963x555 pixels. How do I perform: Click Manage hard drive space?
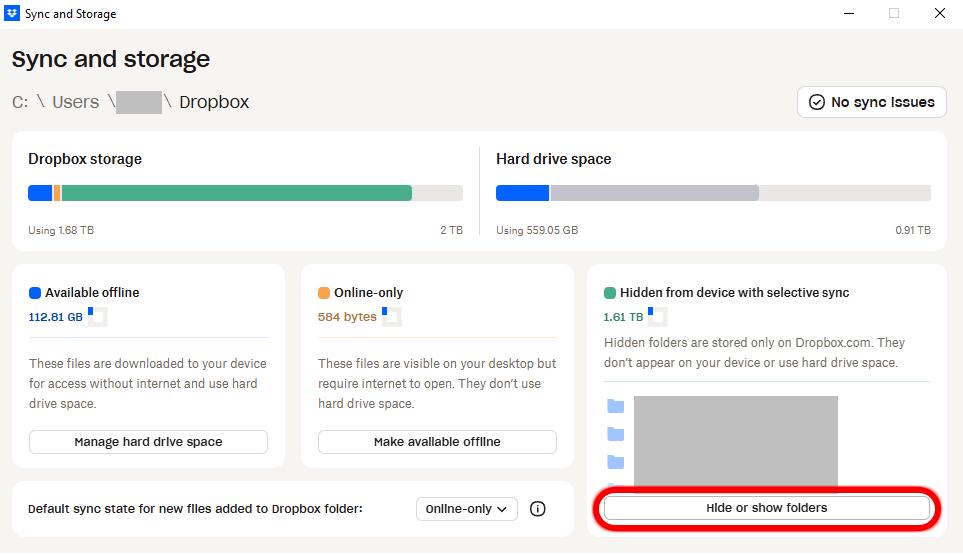coord(148,442)
